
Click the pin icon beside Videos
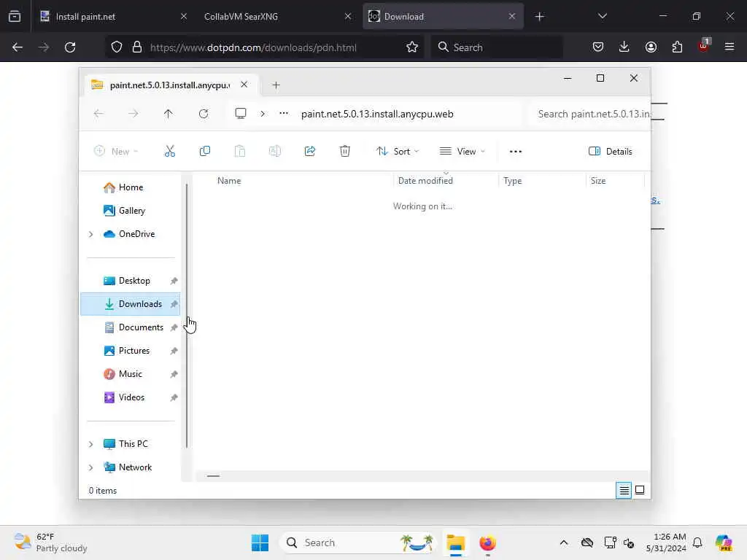pos(174,397)
